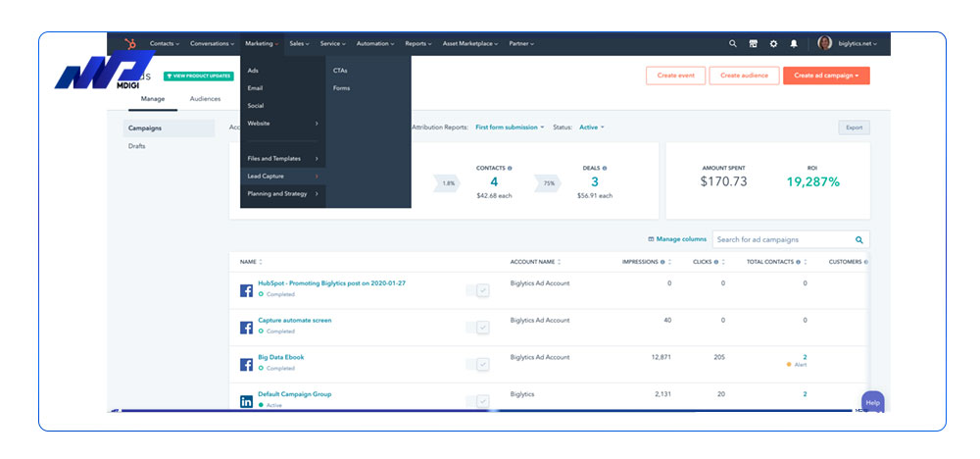Expand Website submenu in Marketing menu
This screenshot has width=980, height=459.
click(282, 124)
